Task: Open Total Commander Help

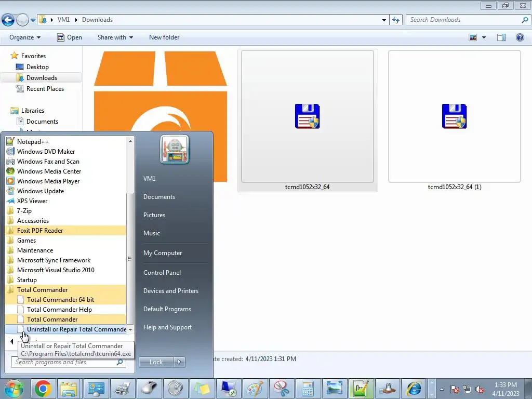Action: click(x=65, y=309)
